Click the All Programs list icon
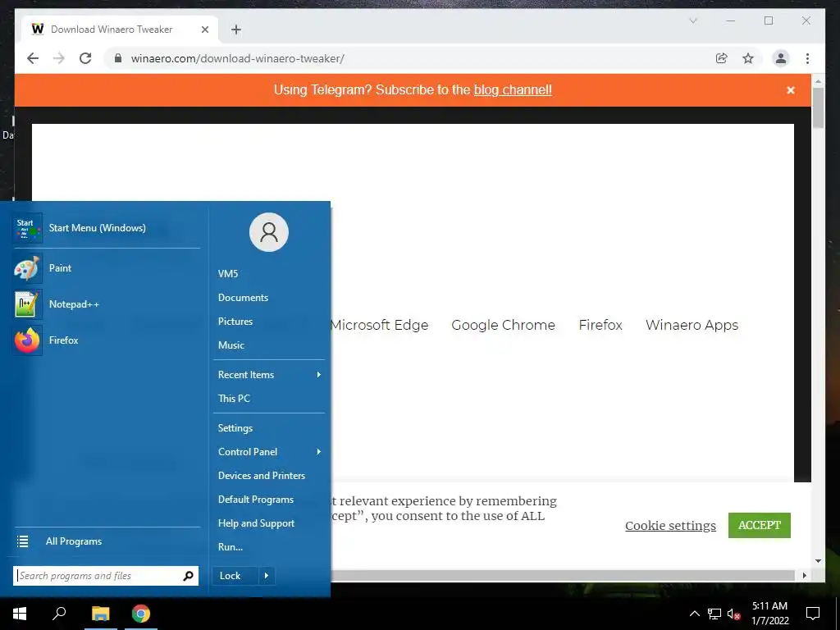This screenshot has height=630, width=840. tap(22, 541)
